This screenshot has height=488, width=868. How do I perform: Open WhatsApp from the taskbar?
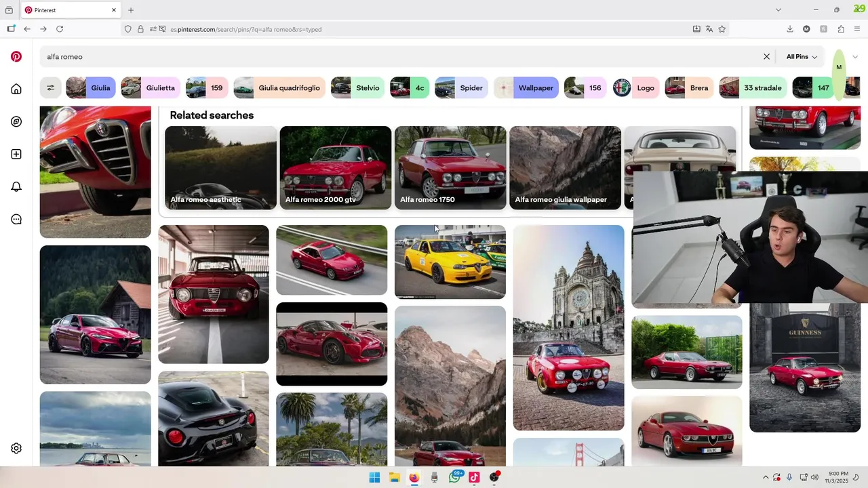point(454,477)
